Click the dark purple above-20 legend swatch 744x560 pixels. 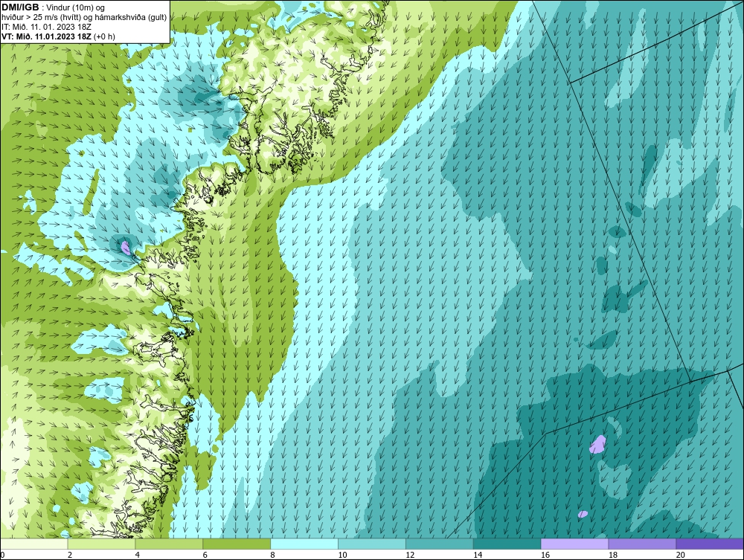click(710, 544)
